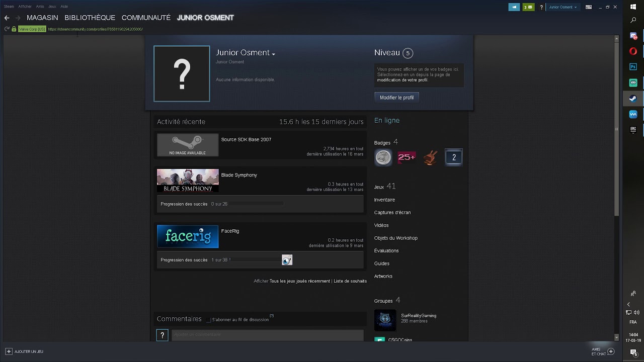
Task: Click FaceRig achievement eye icon
Action: (x=287, y=260)
